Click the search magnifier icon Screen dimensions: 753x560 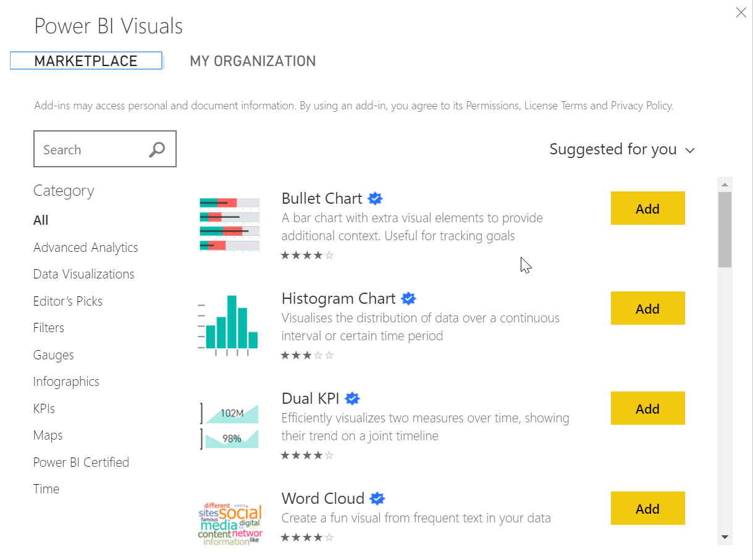[156, 149]
